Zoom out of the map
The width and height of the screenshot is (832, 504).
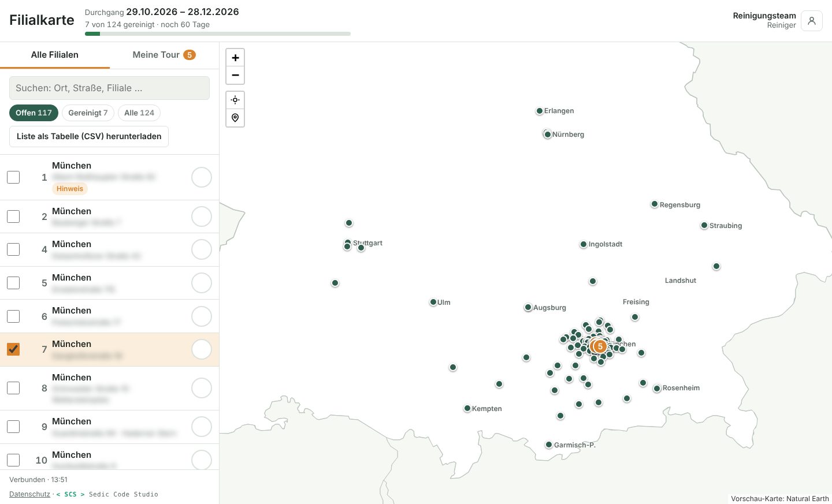[235, 75]
